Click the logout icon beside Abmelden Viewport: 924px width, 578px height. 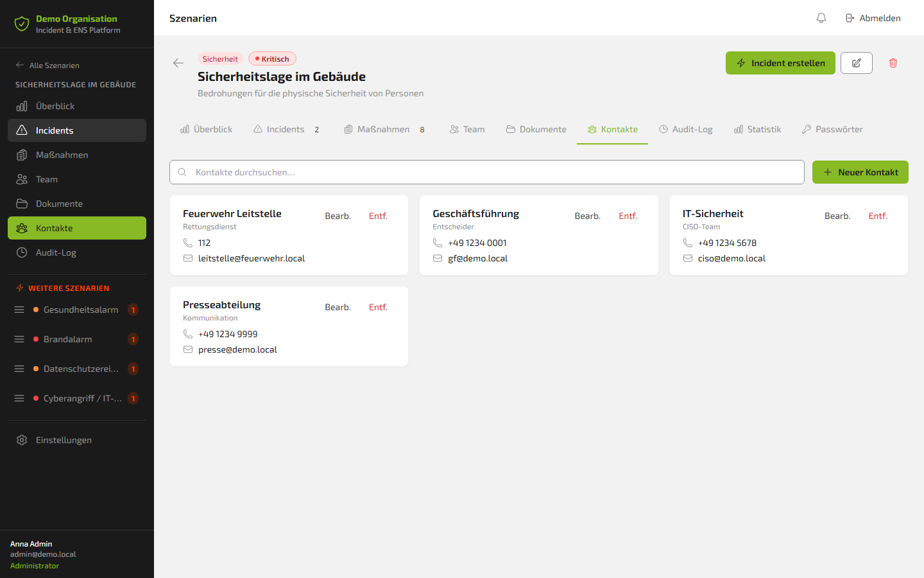pyautogui.click(x=850, y=18)
